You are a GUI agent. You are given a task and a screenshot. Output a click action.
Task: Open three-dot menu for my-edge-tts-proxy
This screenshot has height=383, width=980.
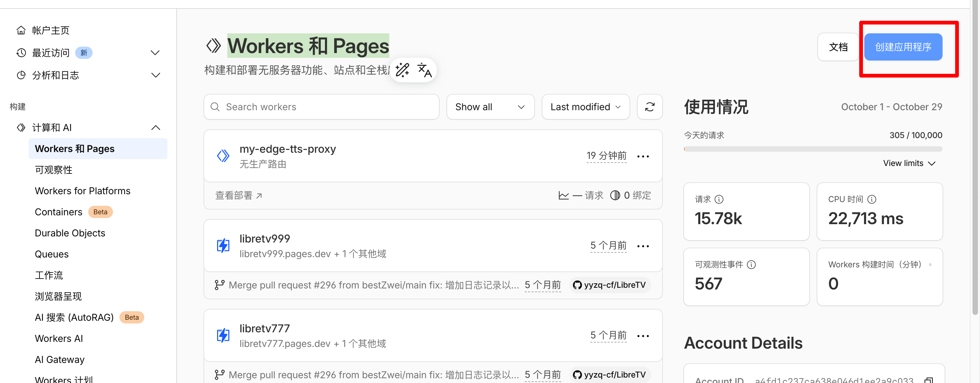click(x=643, y=156)
